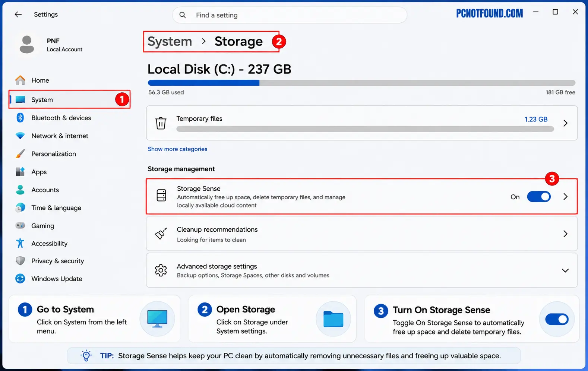Go to Gaming settings

[x=69, y=225]
